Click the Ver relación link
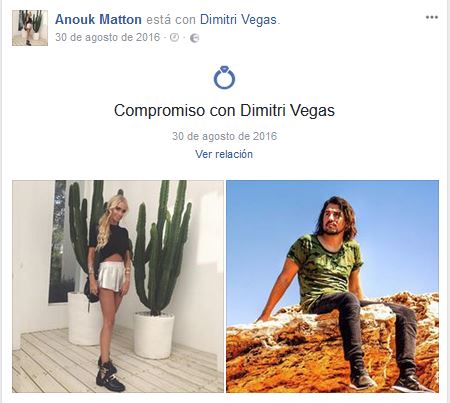 pos(224,154)
